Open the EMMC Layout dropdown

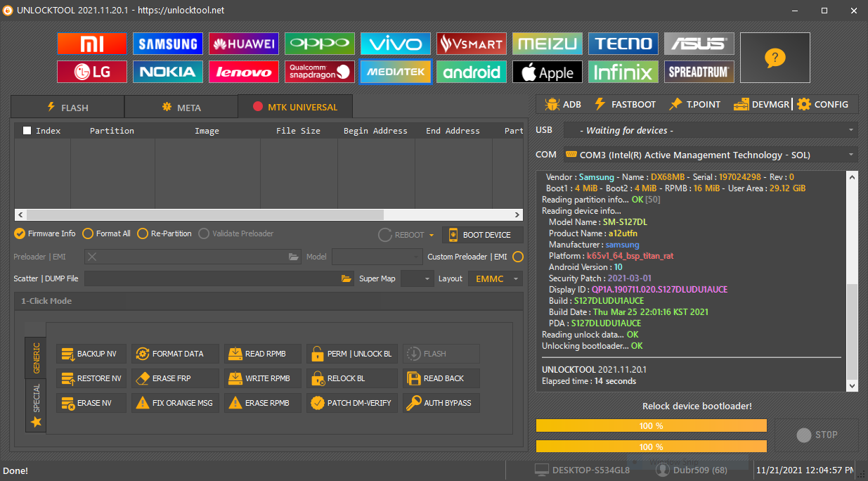pyautogui.click(x=495, y=279)
